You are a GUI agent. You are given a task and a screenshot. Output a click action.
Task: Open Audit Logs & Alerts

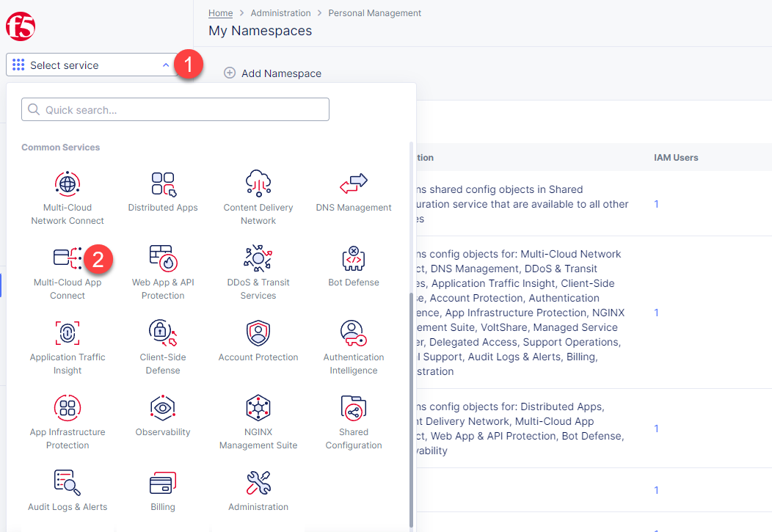click(68, 491)
